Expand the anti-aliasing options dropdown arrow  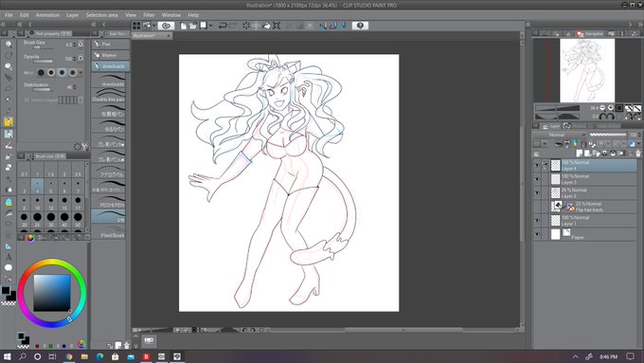80,73
